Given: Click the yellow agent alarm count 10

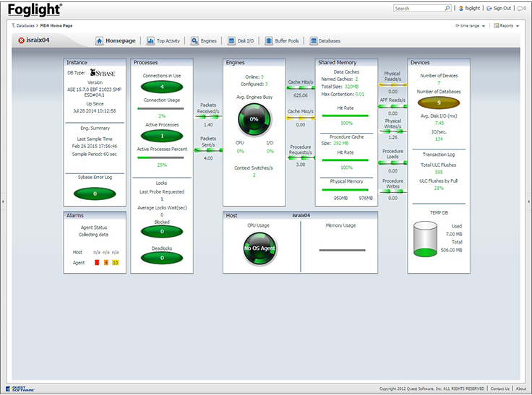Looking at the screenshot, I should (116, 262).
